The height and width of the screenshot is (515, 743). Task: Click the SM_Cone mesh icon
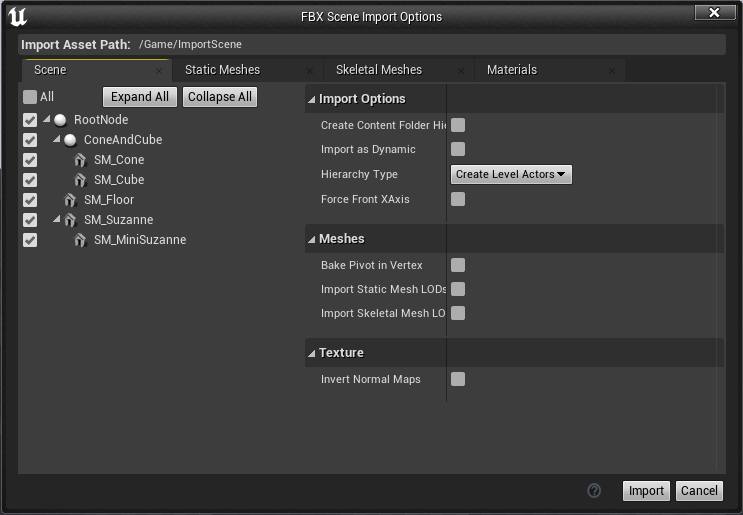(80, 160)
